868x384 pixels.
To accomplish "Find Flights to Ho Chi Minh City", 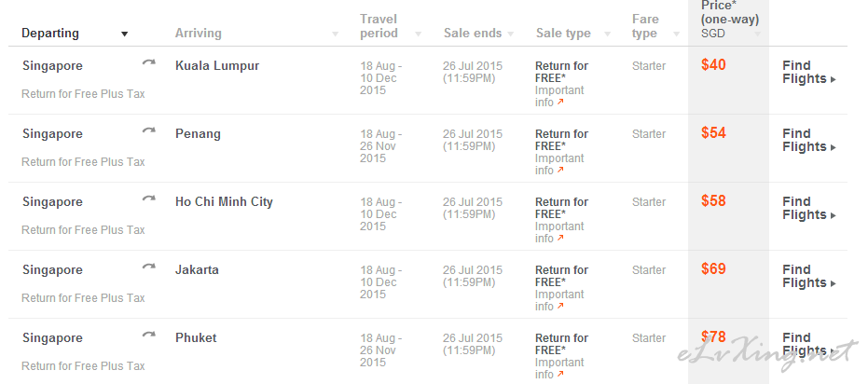I will (x=808, y=208).
